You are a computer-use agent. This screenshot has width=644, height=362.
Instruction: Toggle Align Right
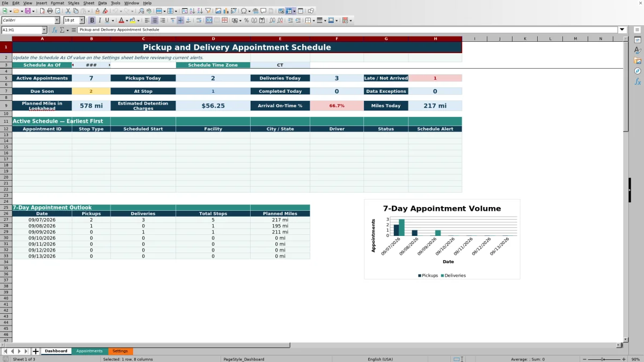pyautogui.click(x=162, y=20)
